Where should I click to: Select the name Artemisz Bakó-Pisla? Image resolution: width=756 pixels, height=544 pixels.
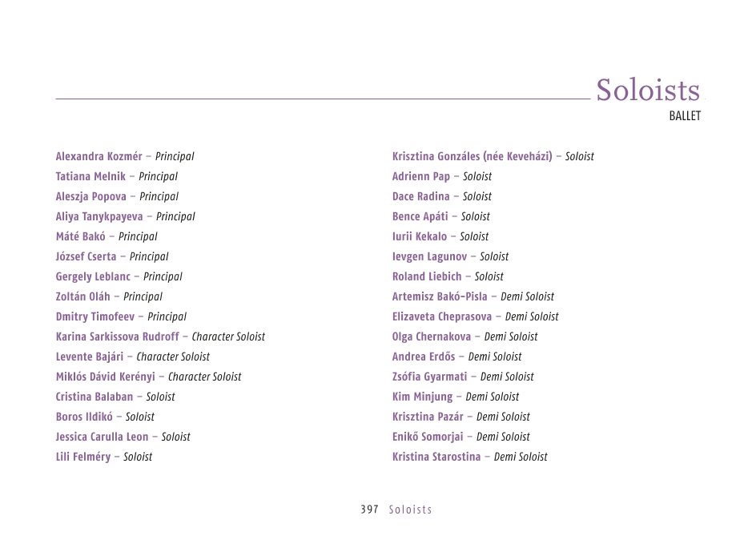[x=440, y=296]
